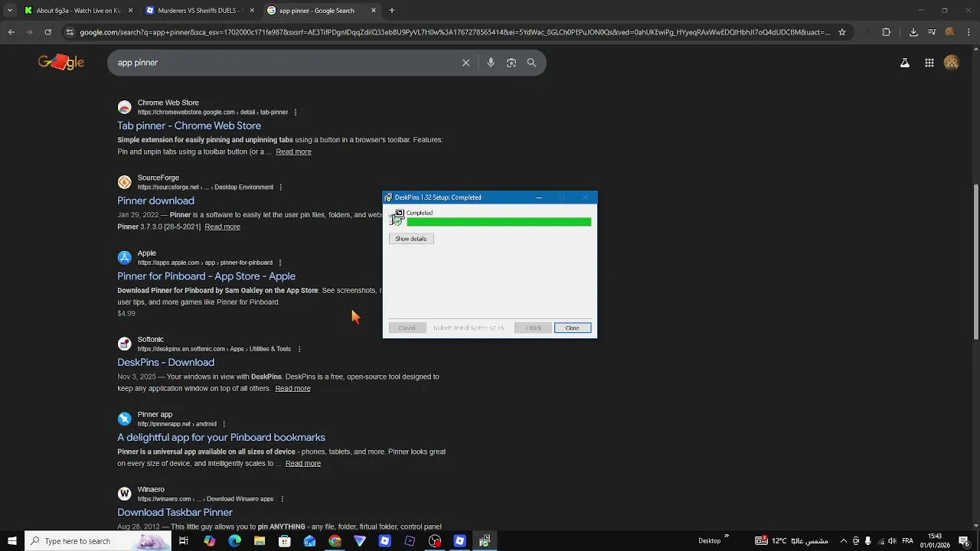The height and width of the screenshot is (551, 980).
Task: Click the Chrome Web Store favicon
Action: pyautogui.click(x=124, y=107)
